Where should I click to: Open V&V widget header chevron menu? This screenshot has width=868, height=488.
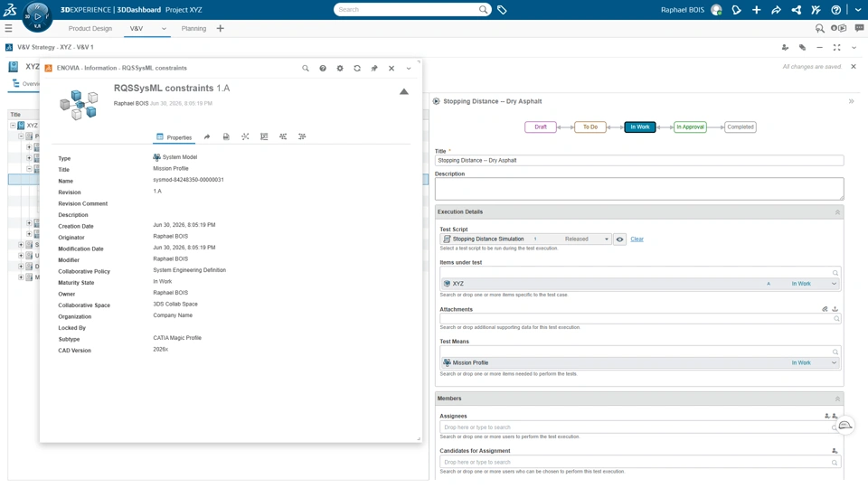pyautogui.click(x=854, y=48)
